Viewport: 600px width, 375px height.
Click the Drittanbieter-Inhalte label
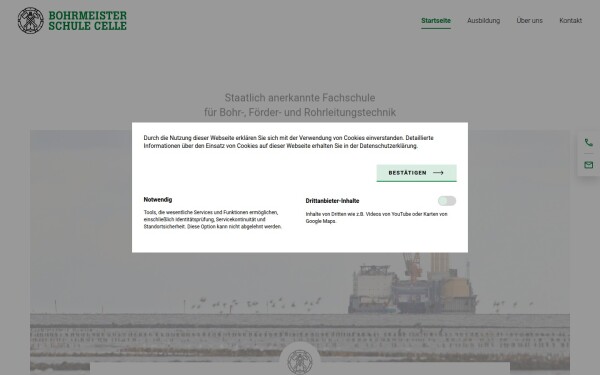pos(332,201)
